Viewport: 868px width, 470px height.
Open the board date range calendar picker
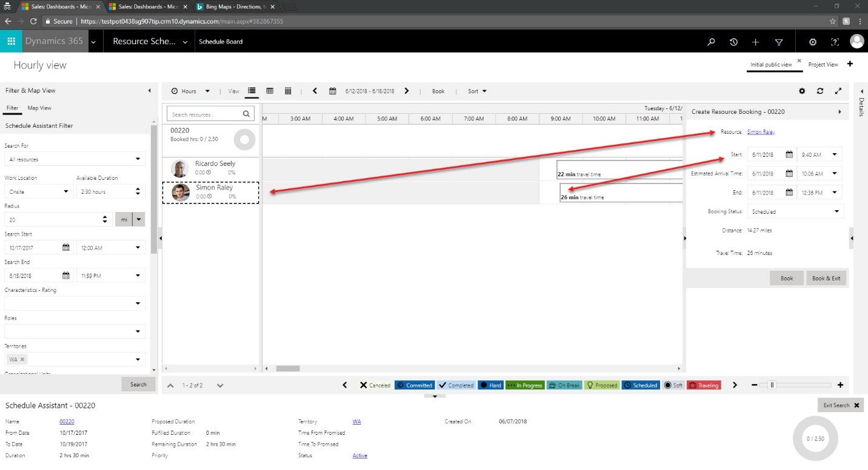click(x=333, y=91)
